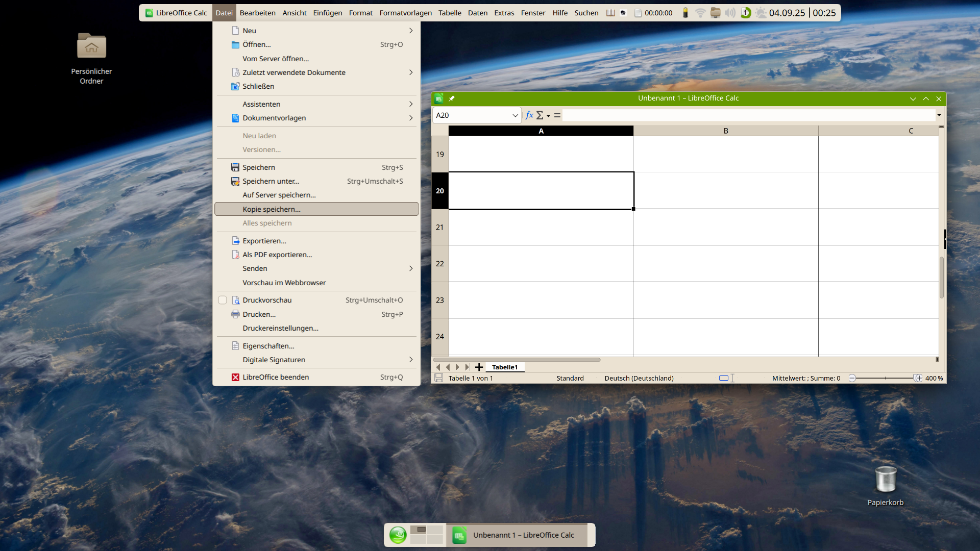Click the document save status icon

coord(438,378)
